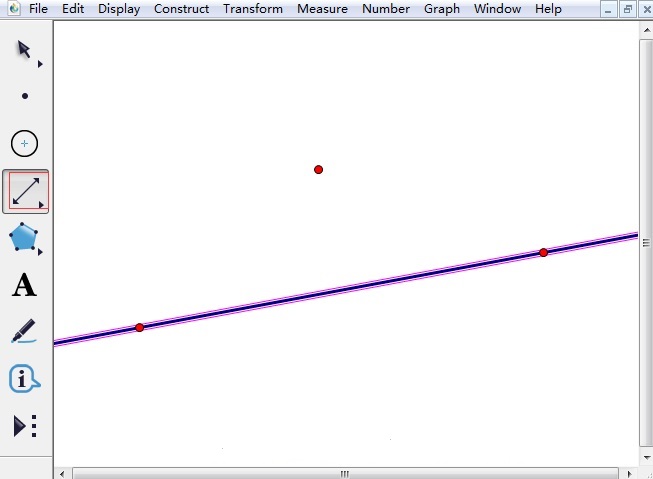
Task: Select the Marker pen tool
Action: pyautogui.click(x=24, y=331)
